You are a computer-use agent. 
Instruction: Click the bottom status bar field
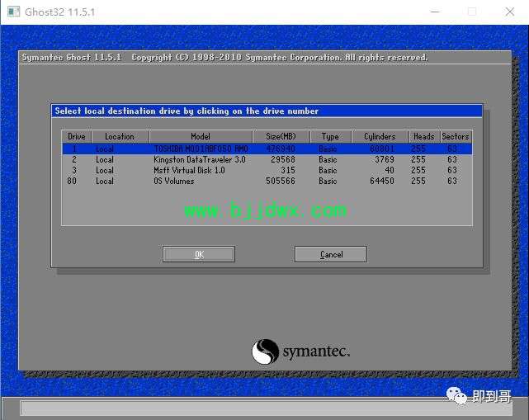pyautogui.click(x=267, y=408)
